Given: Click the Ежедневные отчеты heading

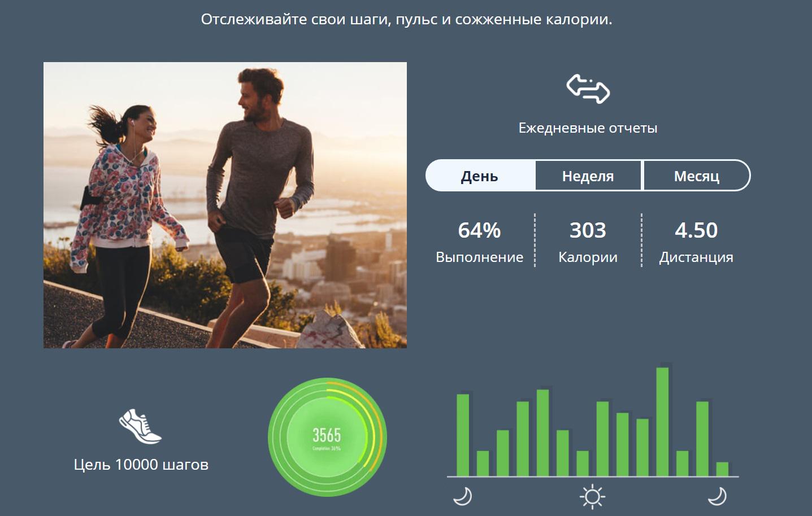Looking at the screenshot, I should tap(588, 128).
